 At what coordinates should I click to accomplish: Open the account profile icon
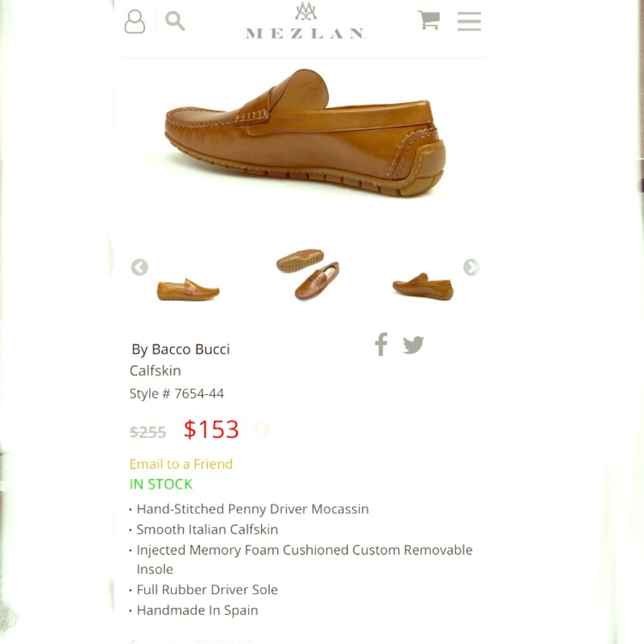point(135,21)
